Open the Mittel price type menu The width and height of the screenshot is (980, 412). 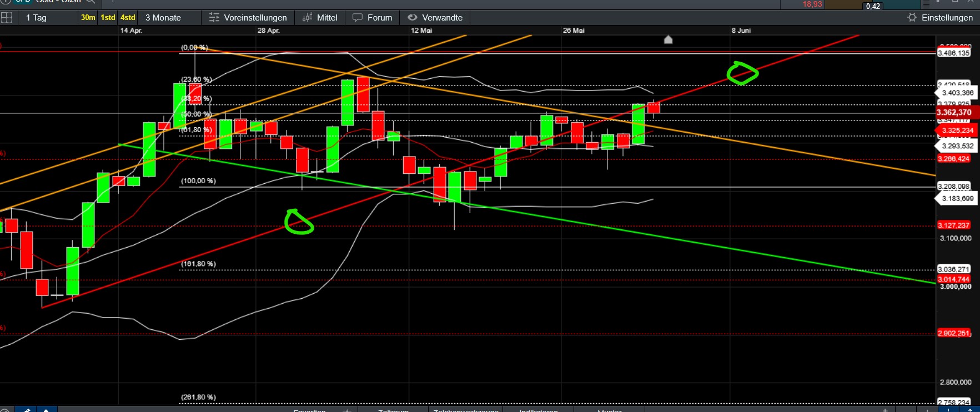tap(320, 18)
